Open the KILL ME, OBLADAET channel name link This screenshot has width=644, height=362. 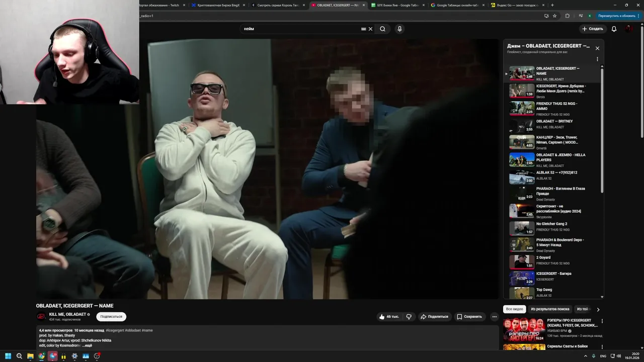(x=67, y=314)
